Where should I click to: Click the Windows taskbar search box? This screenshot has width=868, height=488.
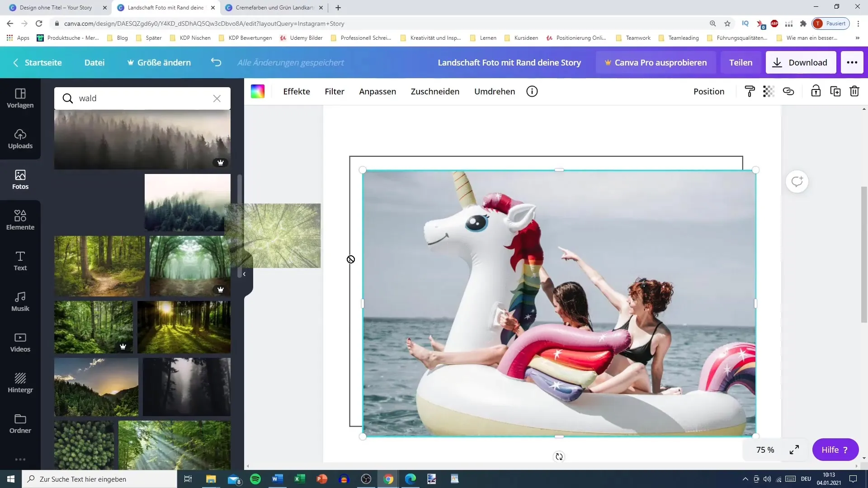99,479
